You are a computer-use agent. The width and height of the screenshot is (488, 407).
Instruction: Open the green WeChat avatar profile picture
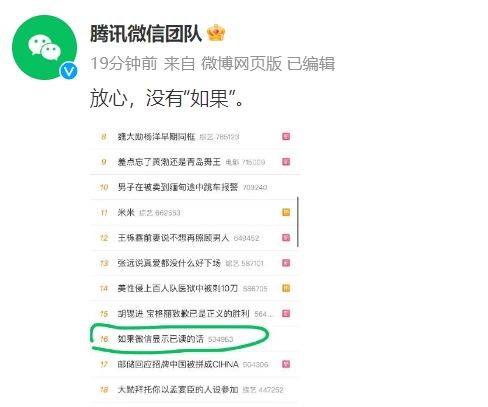click(x=44, y=47)
